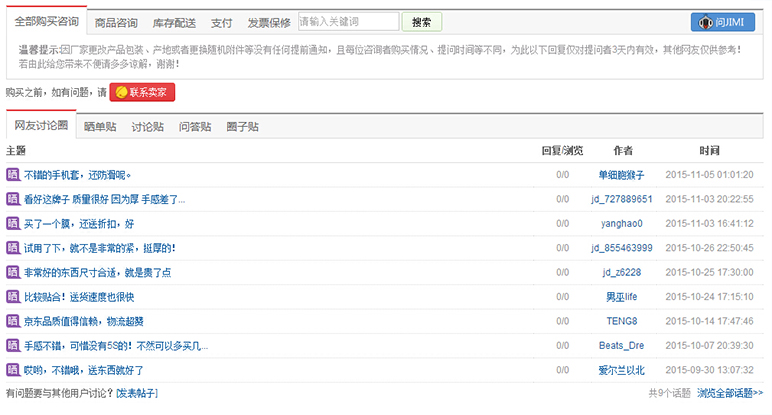Click the 晒 icon beside 京东品质值得信赖 post
The width and height of the screenshot is (772, 415).
click(x=13, y=321)
